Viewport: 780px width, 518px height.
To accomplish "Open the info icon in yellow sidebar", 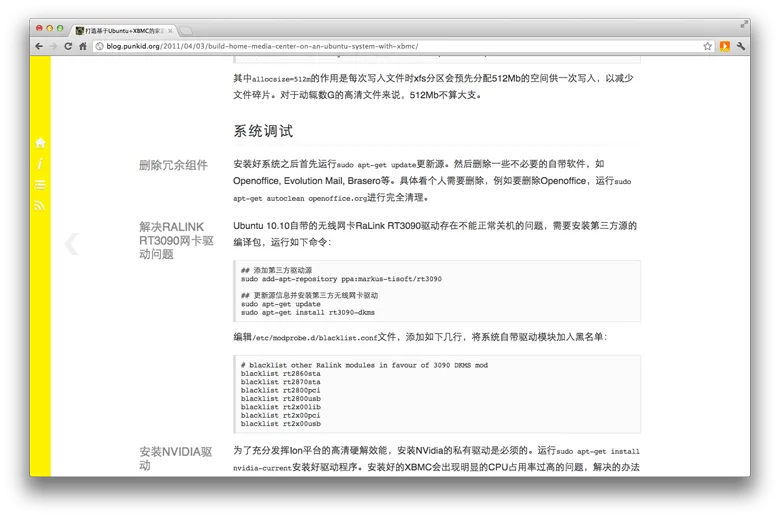I will click(x=40, y=164).
